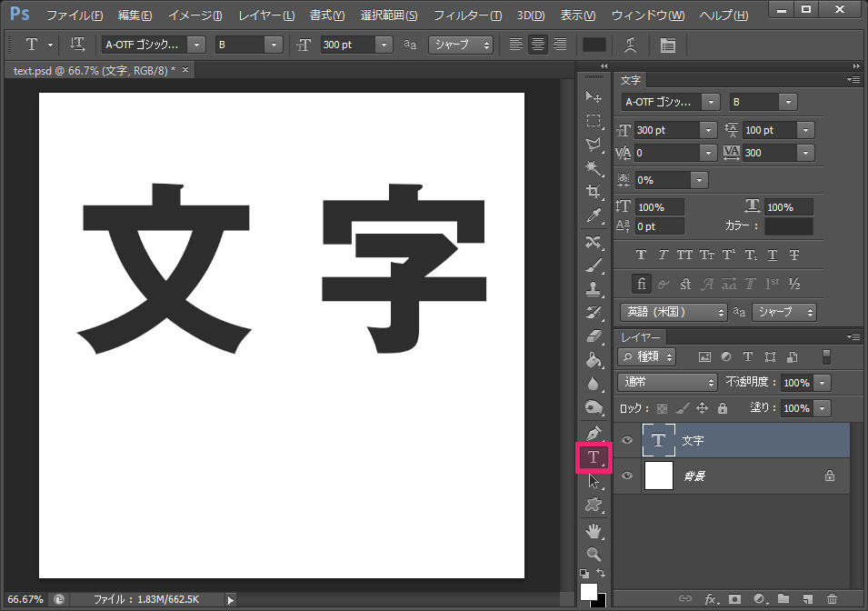
Task: Open the レイヤー menu in menu bar
Action: [266, 15]
